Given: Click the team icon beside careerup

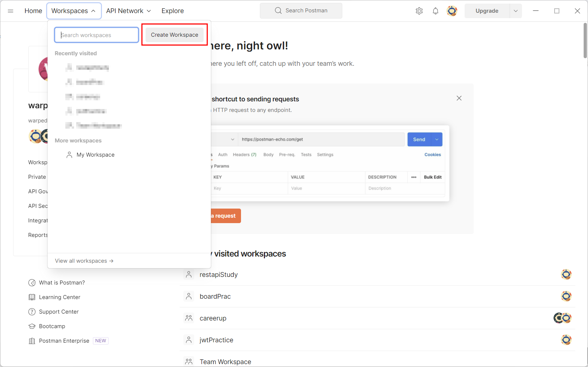Looking at the screenshot, I should point(189,318).
